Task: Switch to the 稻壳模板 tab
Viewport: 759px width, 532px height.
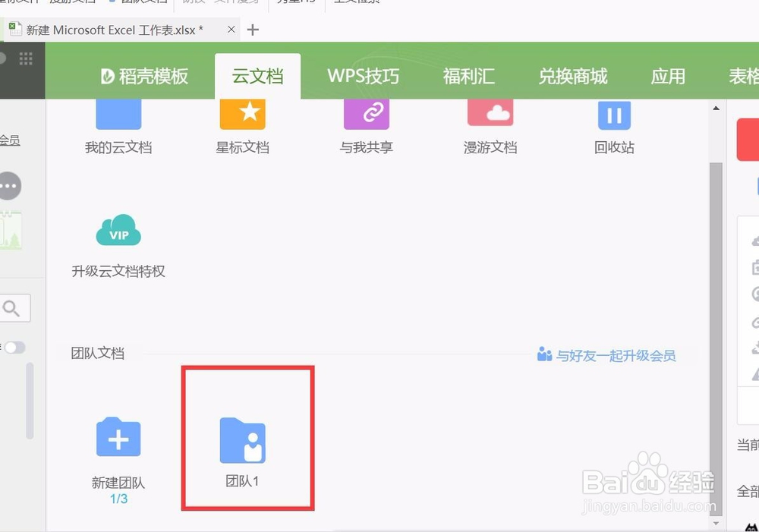Action: tap(146, 76)
